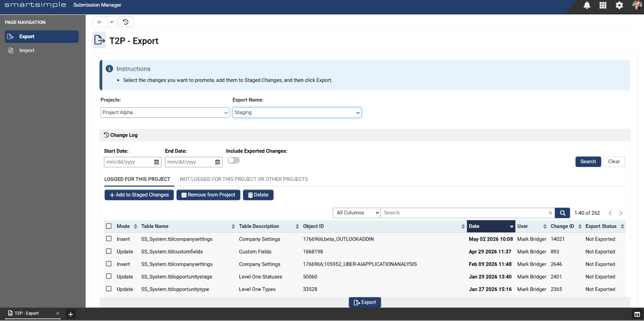This screenshot has width=644, height=321.
Task: Check the row for Change ID 893
Action: point(109,251)
